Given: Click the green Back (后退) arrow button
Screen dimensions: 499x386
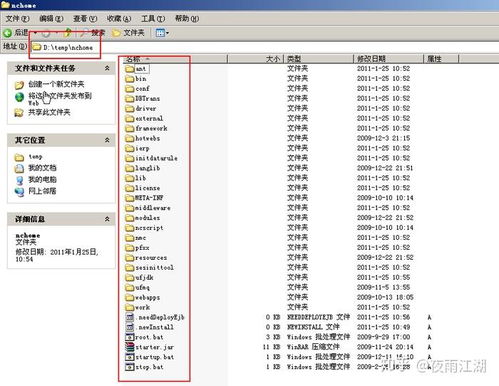Looking at the screenshot, I should point(7,33).
